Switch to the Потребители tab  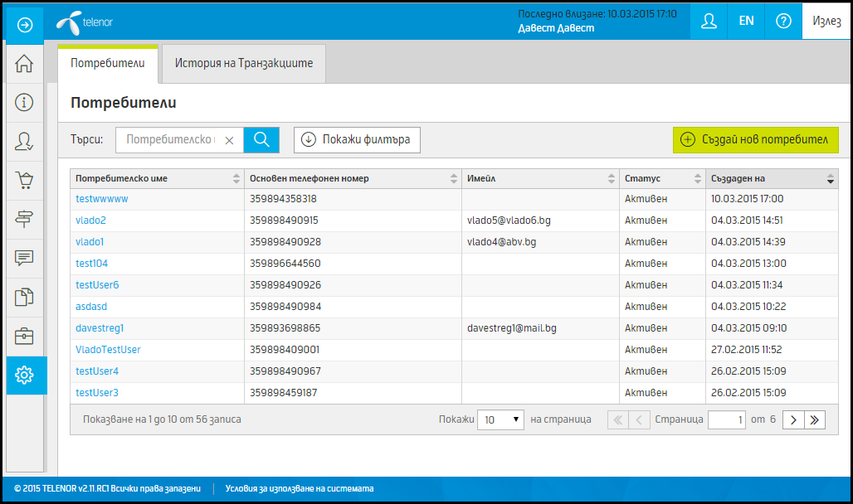point(108,63)
